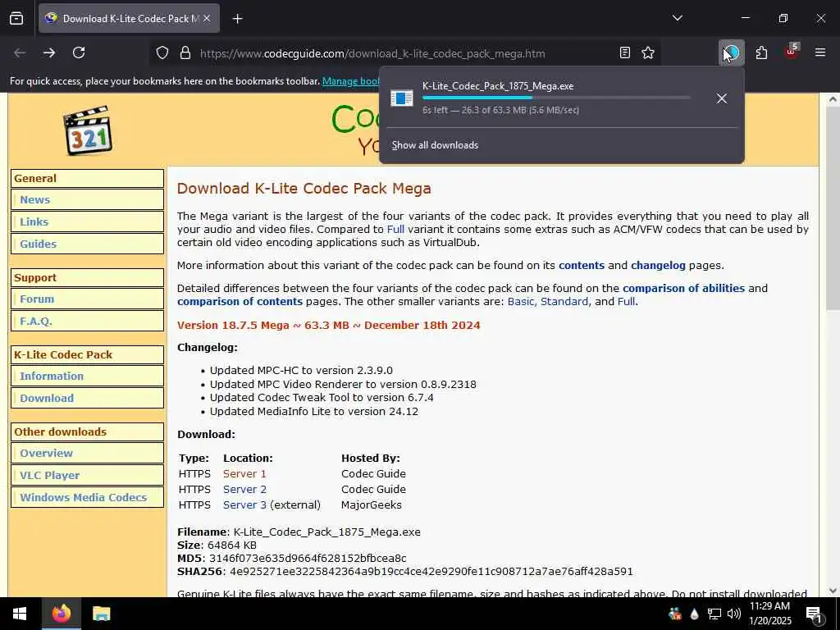
Task: Click the SHA256 hash value
Action: click(x=431, y=572)
